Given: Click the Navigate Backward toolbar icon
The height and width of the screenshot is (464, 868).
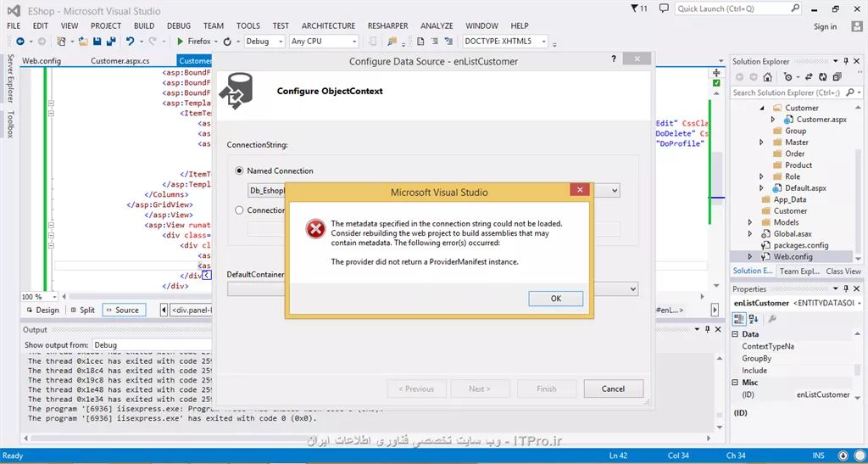Looking at the screenshot, I should pos(20,42).
